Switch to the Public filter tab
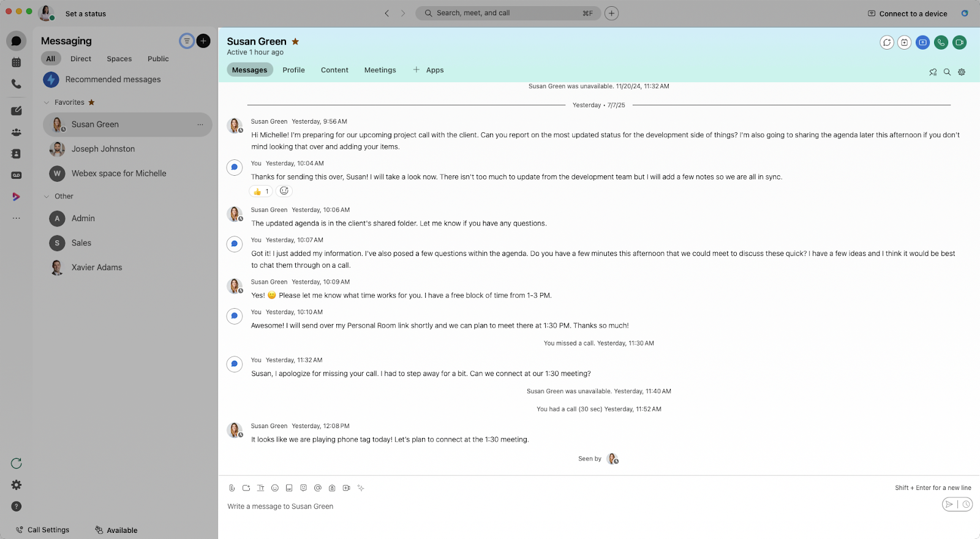 158,59
